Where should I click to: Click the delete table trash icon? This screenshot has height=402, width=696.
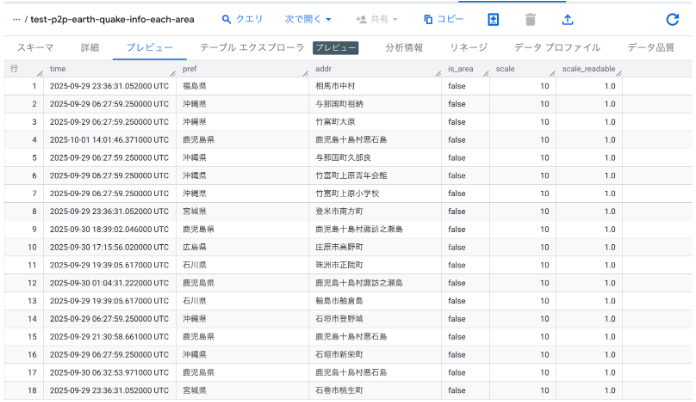click(x=530, y=19)
